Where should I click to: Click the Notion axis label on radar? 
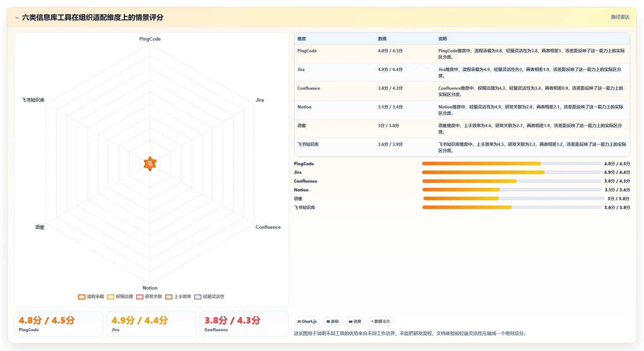tap(150, 288)
